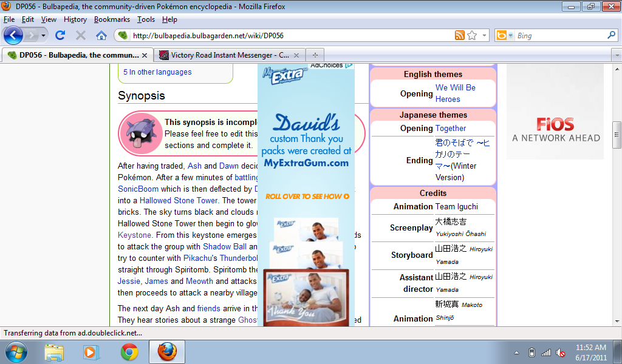Open the Bookmarks menu
This screenshot has width=622, height=364.
pyautogui.click(x=112, y=19)
